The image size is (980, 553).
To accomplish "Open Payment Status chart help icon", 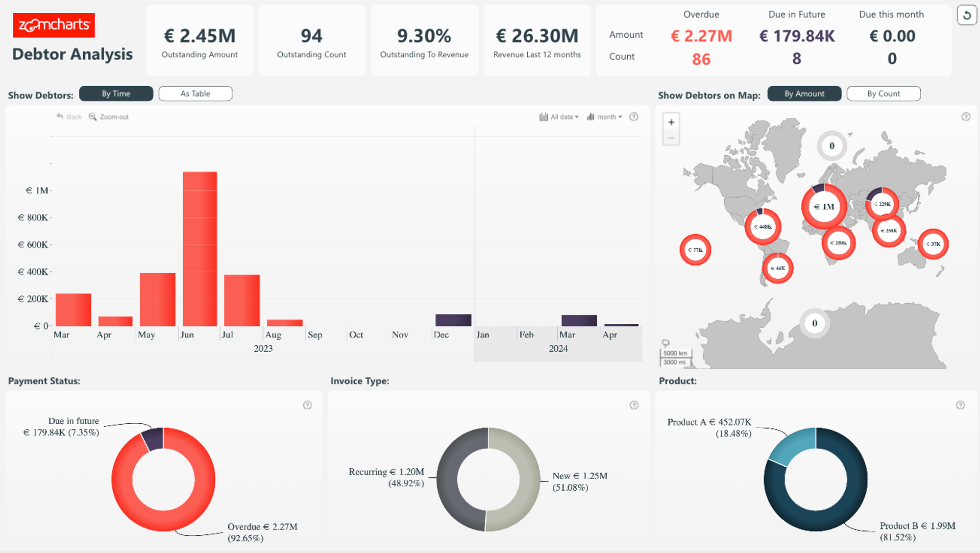I will coord(307,405).
